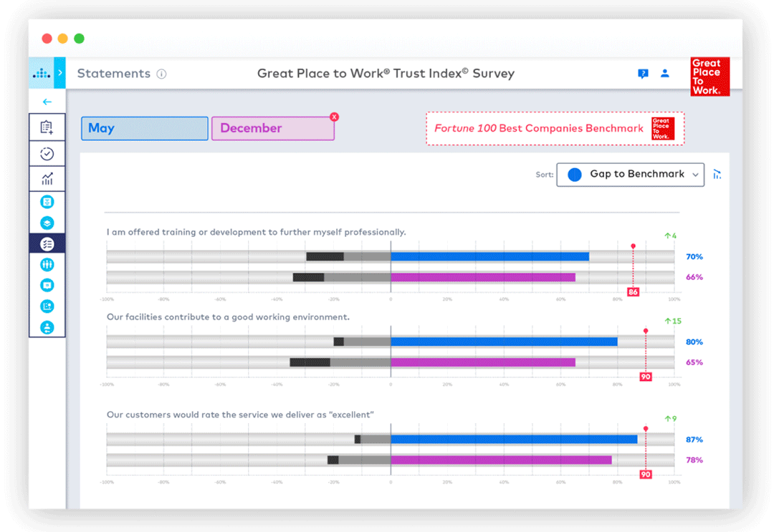774x532 pixels.
Task: Click purple 65% bar for facilities statement
Action: pyautogui.click(x=483, y=362)
